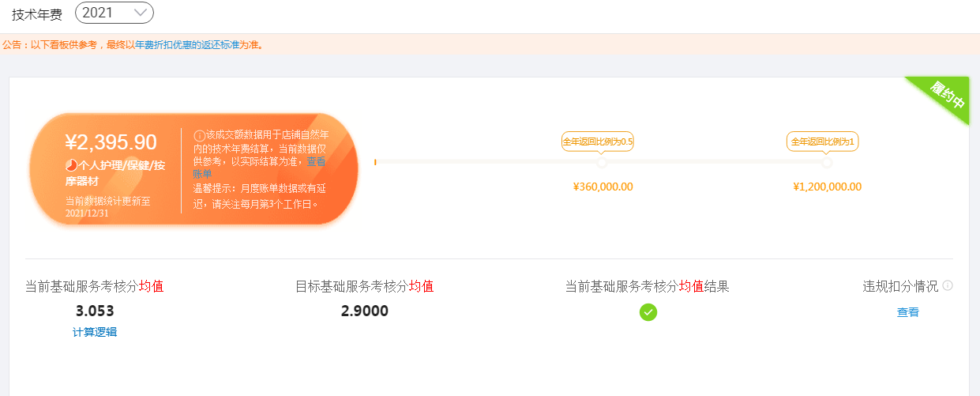Click the current score value 3.053
Viewport: 980px width, 396px height.
pyautogui.click(x=95, y=311)
